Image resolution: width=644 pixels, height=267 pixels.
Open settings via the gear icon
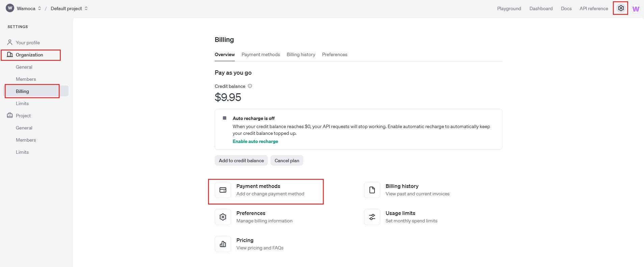[x=621, y=8]
